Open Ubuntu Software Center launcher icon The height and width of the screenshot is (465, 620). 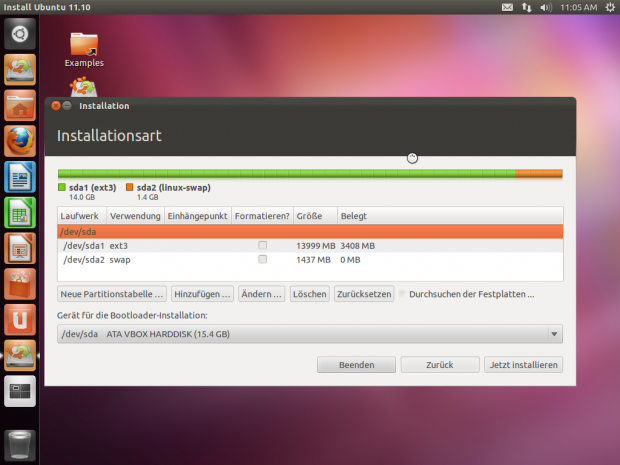click(20, 284)
